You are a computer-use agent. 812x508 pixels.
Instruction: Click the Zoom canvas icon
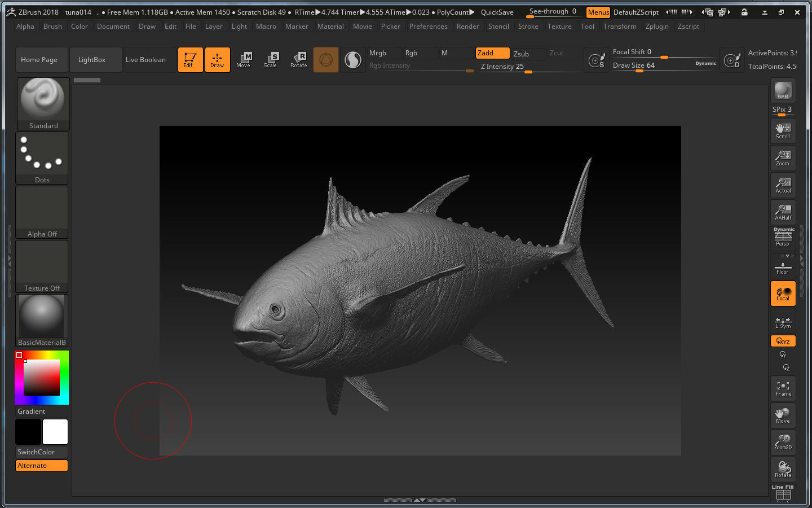tap(783, 158)
